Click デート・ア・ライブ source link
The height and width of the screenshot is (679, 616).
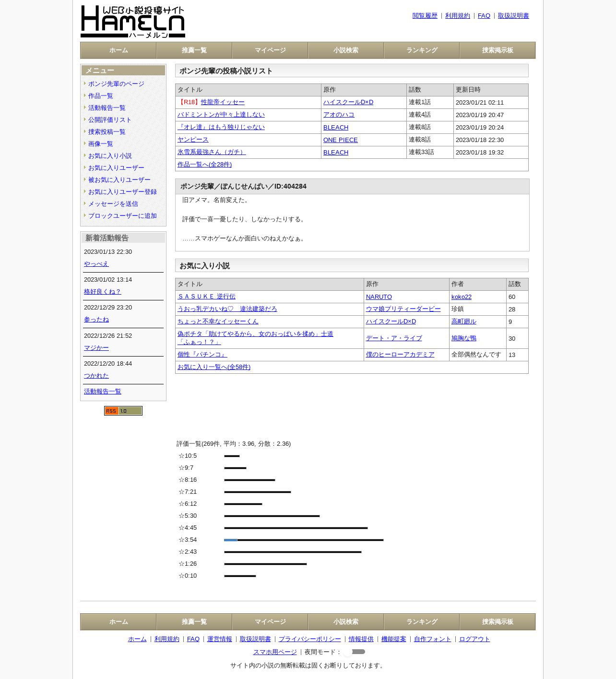click(x=394, y=338)
